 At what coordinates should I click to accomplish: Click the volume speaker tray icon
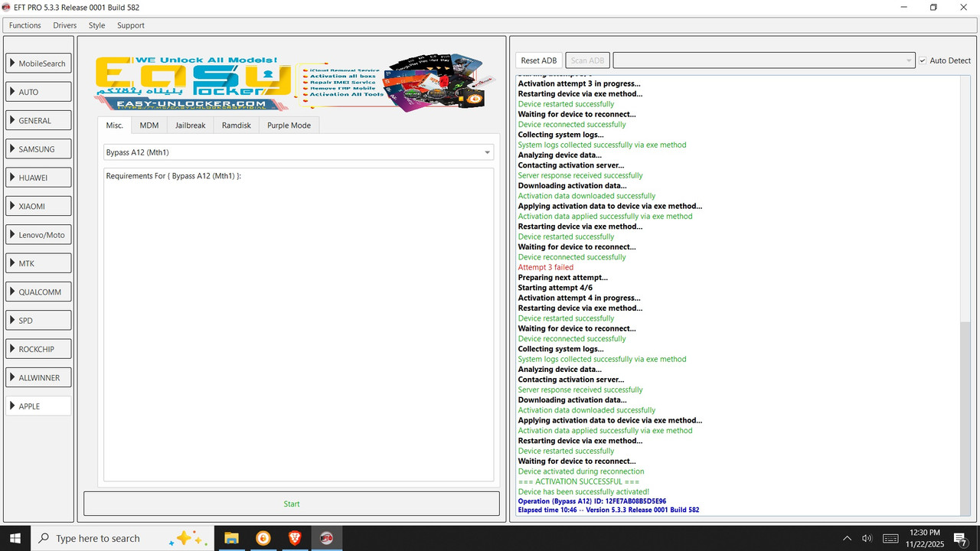pyautogui.click(x=867, y=538)
